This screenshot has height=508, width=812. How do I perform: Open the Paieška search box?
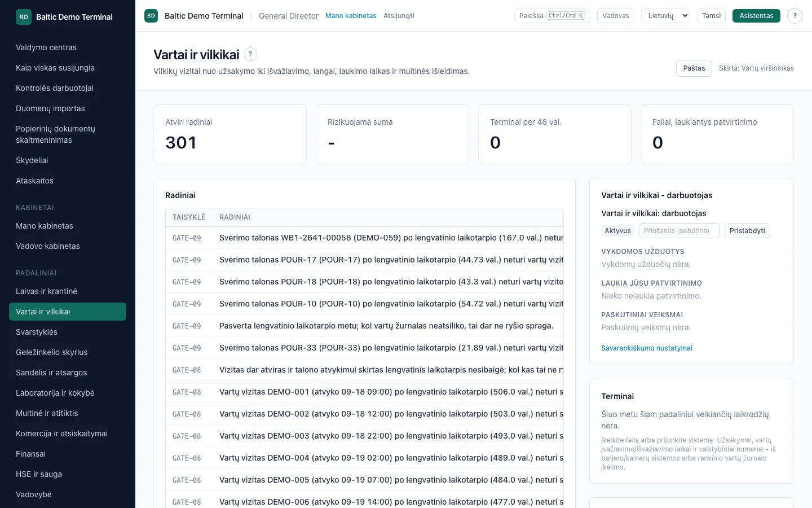pos(552,16)
